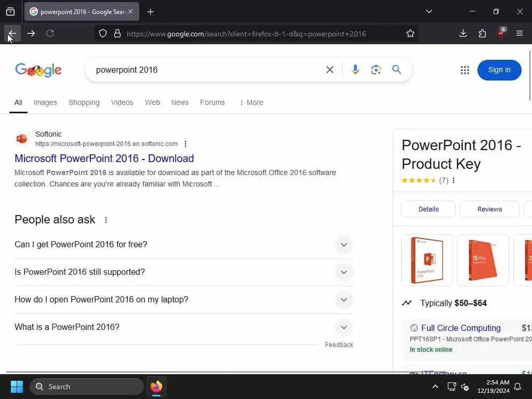Open the muted volume tray icon
The image size is (532, 399).
[465, 387]
